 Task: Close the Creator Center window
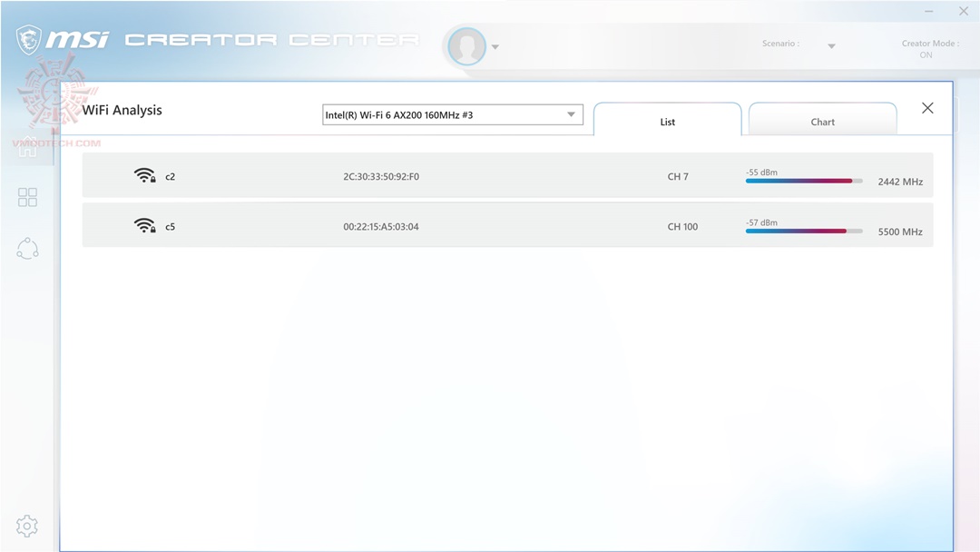coord(964,11)
